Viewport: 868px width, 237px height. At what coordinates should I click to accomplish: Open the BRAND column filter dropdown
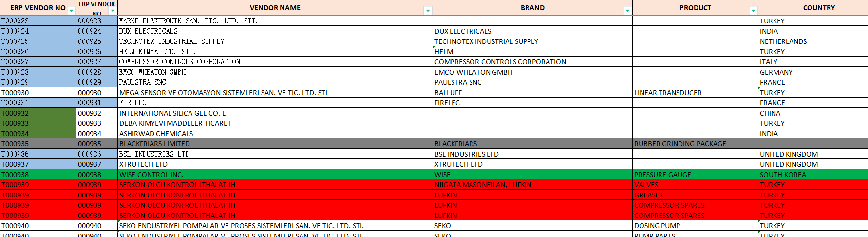point(627,11)
